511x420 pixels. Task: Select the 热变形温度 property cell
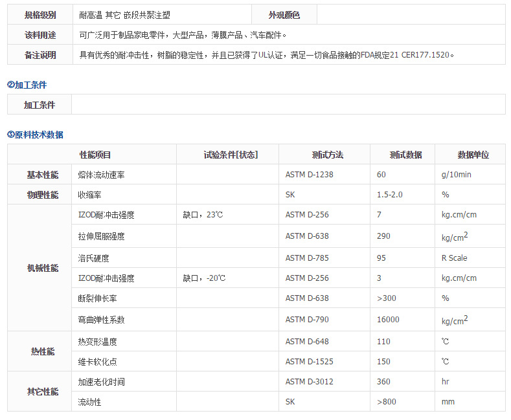coord(124,342)
